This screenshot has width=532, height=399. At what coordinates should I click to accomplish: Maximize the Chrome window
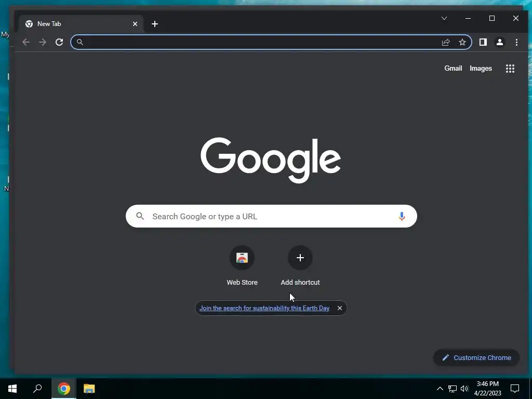point(492,18)
